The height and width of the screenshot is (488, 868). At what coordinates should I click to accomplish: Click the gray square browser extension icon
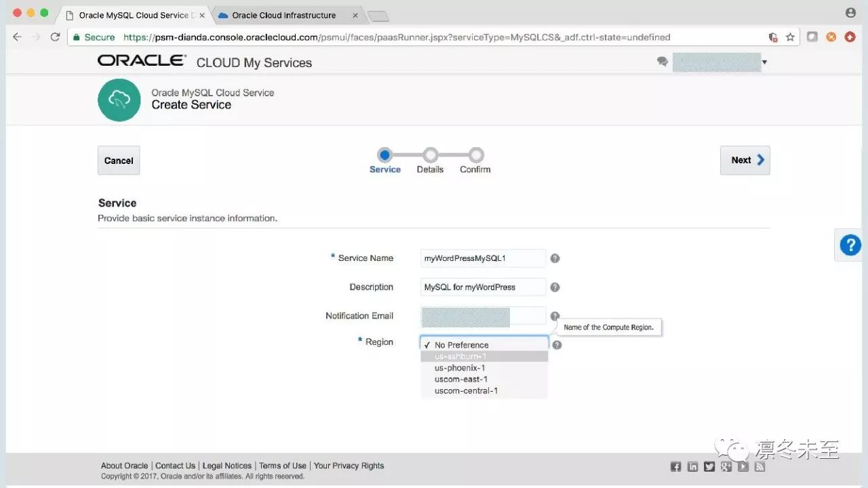[x=812, y=37]
